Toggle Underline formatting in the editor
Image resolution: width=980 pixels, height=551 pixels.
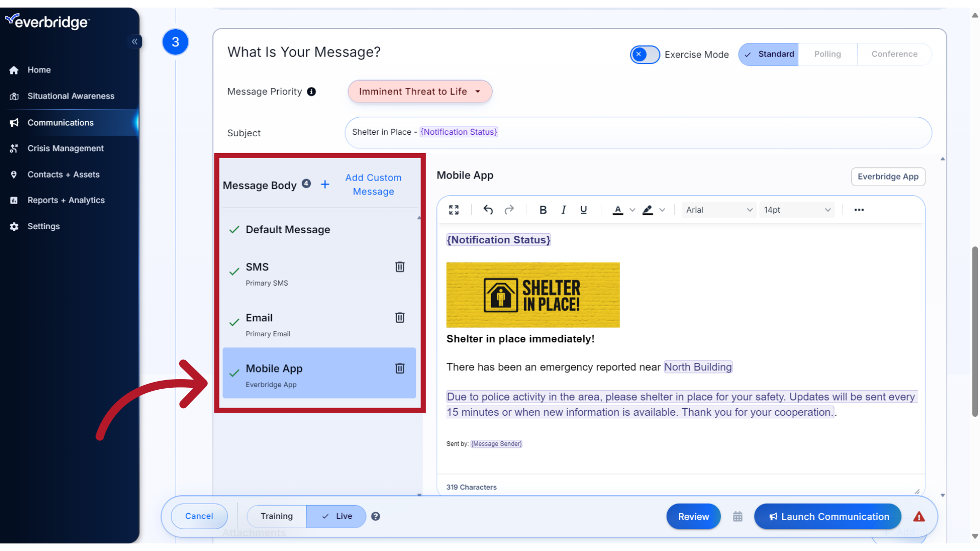(x=583, y=210)
